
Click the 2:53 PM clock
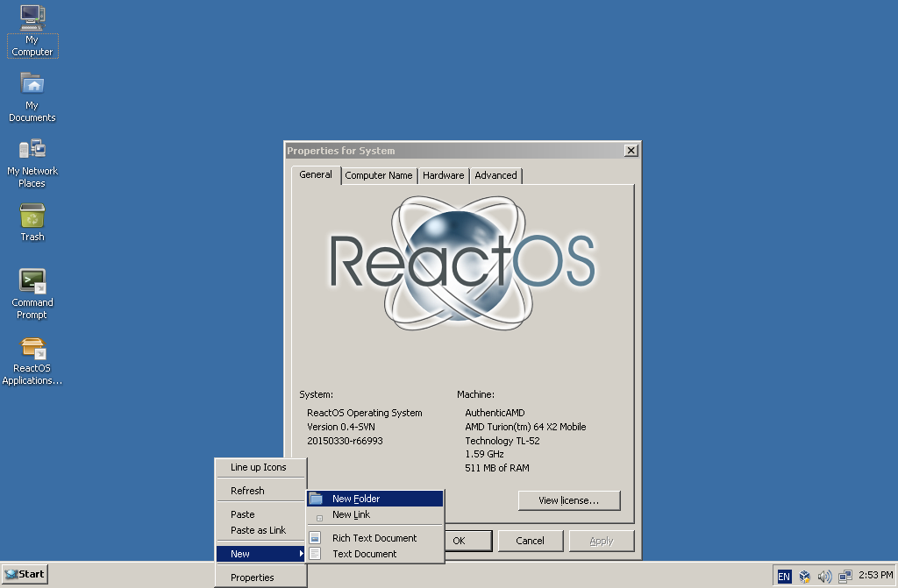pyautogui.click(x=876, y=575)
